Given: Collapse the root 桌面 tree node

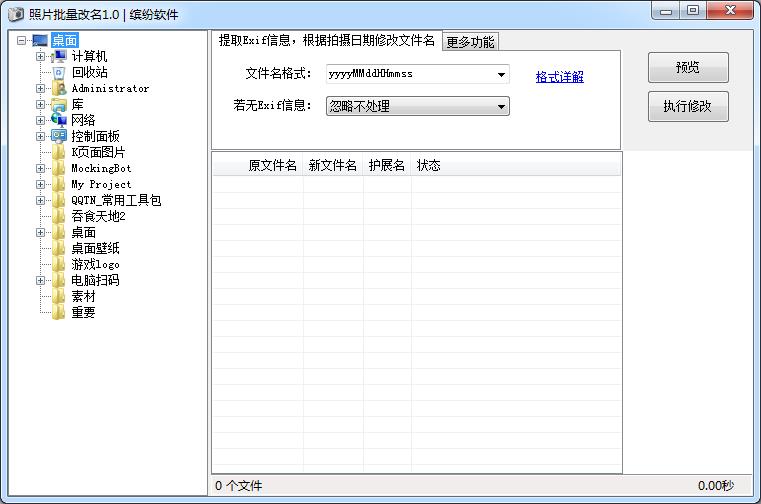Looking at the screenshot, I should (x=22, y=41).
